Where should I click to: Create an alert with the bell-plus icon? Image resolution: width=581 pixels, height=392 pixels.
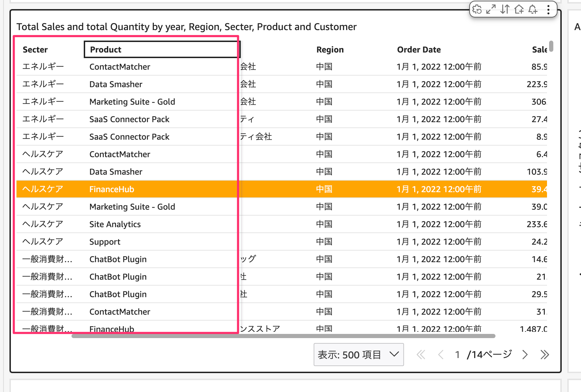(533, 9)
